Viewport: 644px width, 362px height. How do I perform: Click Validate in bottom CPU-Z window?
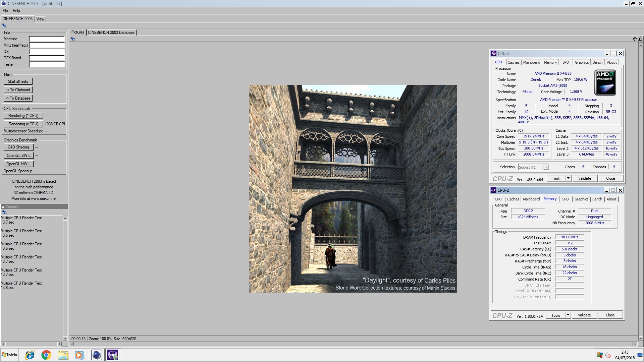point(584,315)
